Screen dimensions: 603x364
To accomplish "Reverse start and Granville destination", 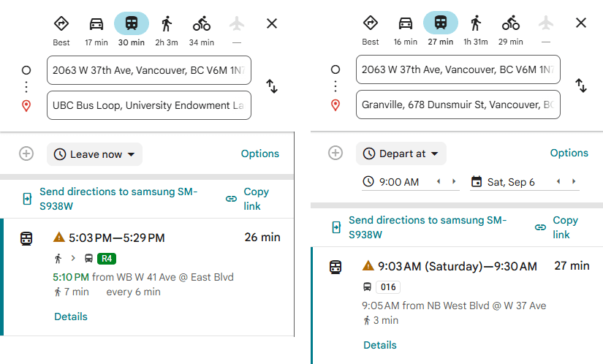I will 581,86.
